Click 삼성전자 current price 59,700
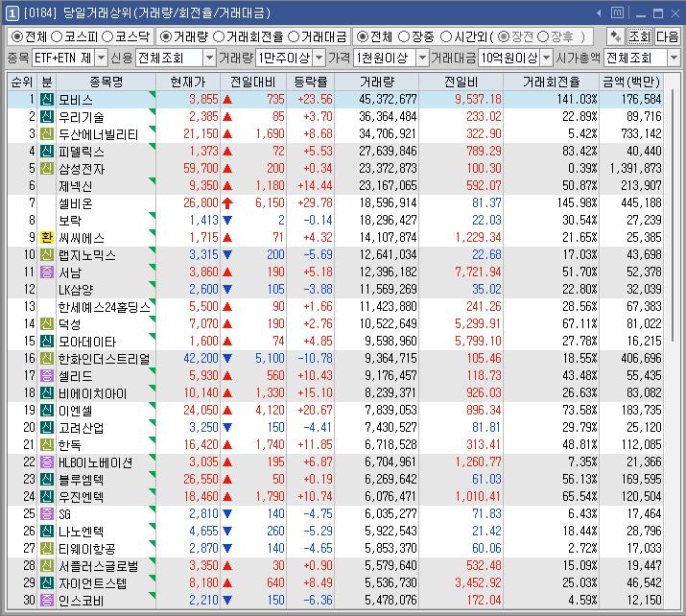This screenshot has width=686, height=616. [x=201, y=168]
